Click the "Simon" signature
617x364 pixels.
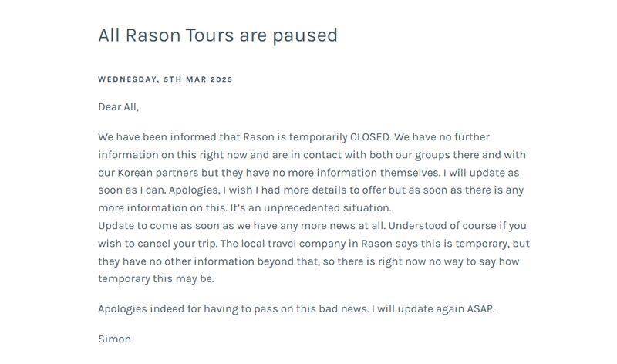click(114, 339)
